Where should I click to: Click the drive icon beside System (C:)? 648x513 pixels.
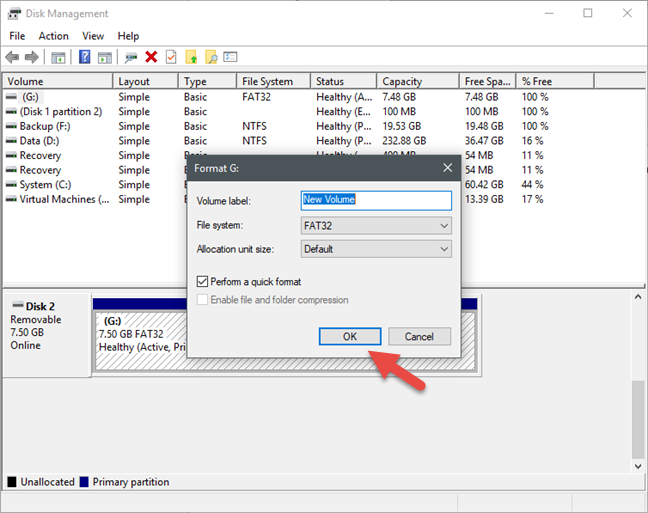12,184
